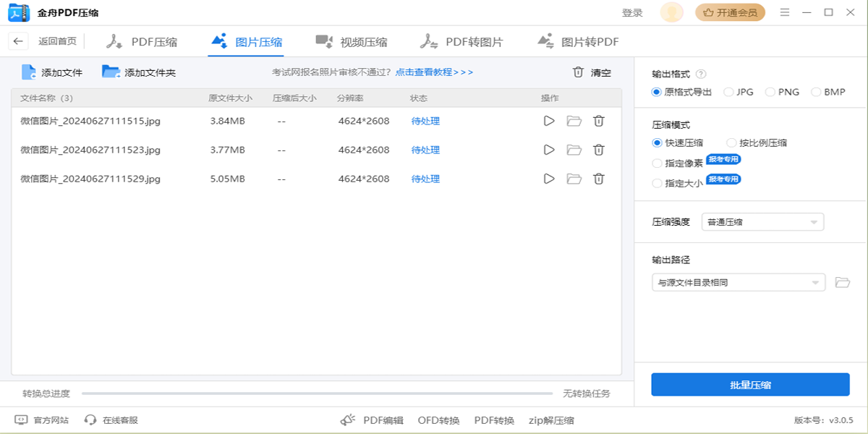Screen dimensions: 868x434
Task: Select 快速压缩 compression mode
Action: click(x=678, y=142)
